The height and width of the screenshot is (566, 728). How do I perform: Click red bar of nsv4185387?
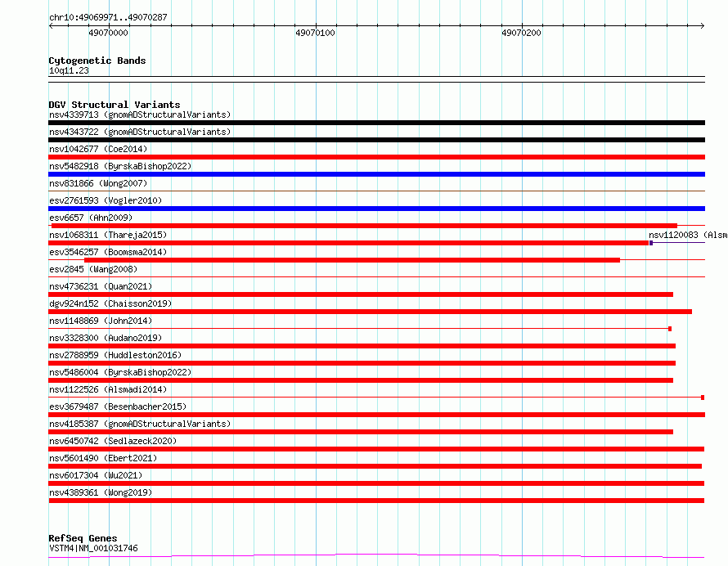point(361,432)
